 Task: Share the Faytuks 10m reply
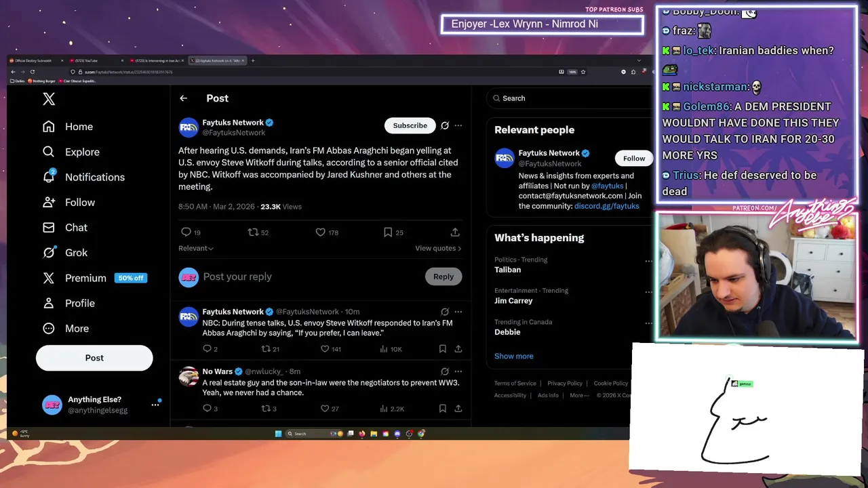coord(458,349)
